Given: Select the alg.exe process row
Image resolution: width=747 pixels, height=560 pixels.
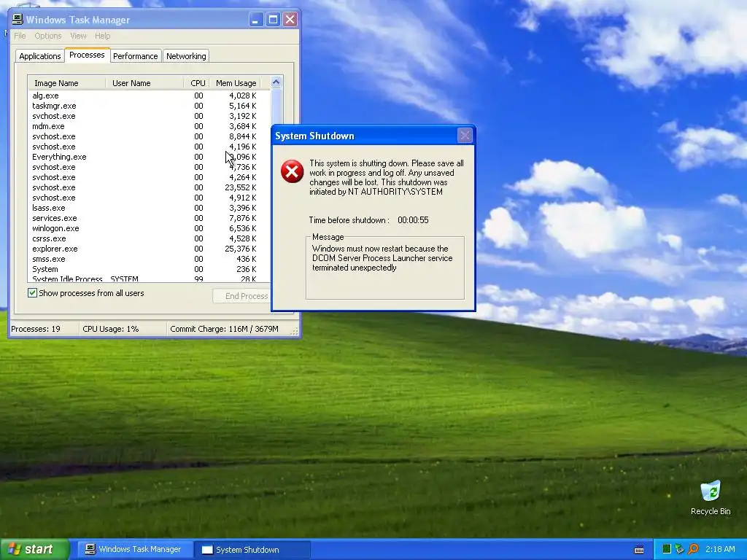Looking at the screenshot, I should tap(149, 96).
